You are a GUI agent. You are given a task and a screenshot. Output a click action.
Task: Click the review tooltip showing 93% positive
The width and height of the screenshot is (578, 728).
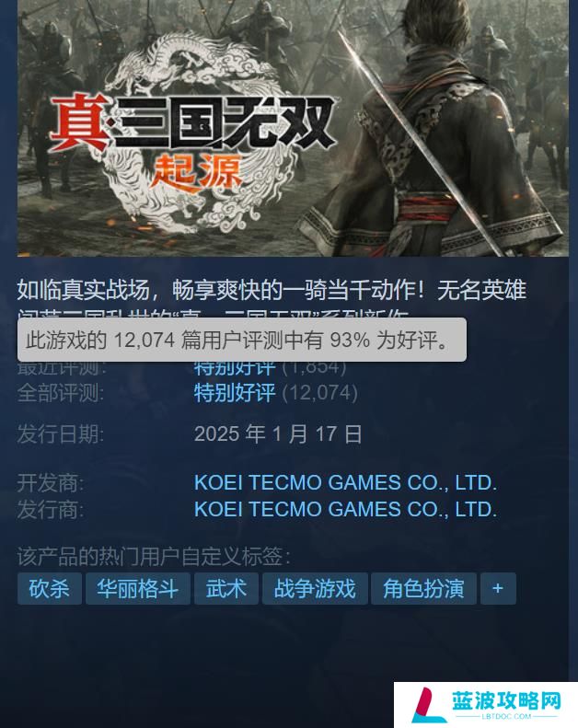(242, 340)
